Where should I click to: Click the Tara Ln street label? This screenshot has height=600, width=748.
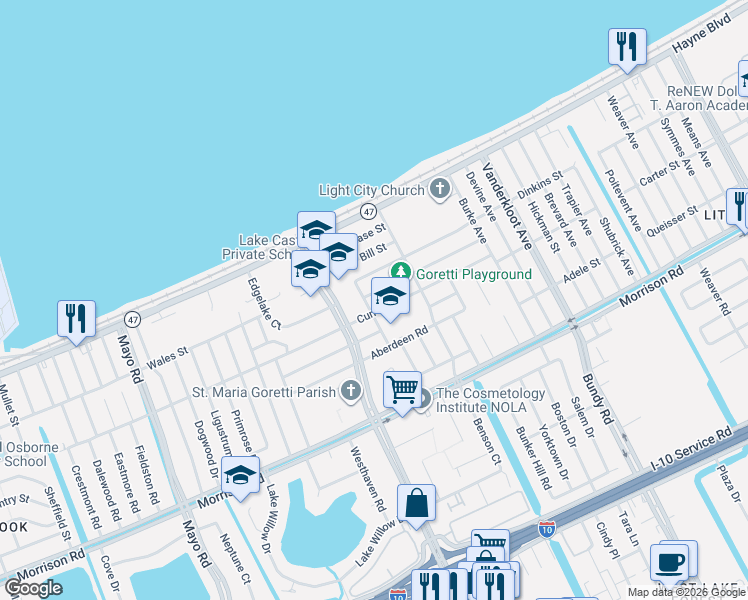tap(629, 528)
